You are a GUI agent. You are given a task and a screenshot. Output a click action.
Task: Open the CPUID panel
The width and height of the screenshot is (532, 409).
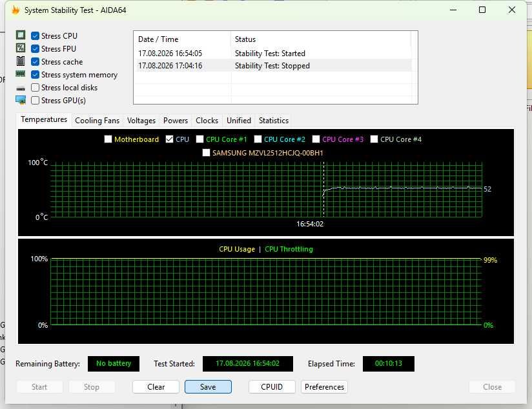[272, 387]
